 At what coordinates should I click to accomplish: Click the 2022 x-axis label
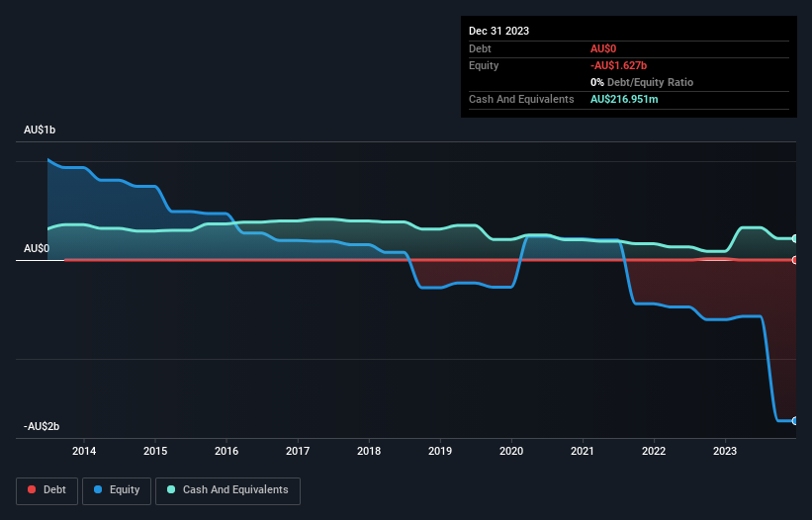[654, 451]
